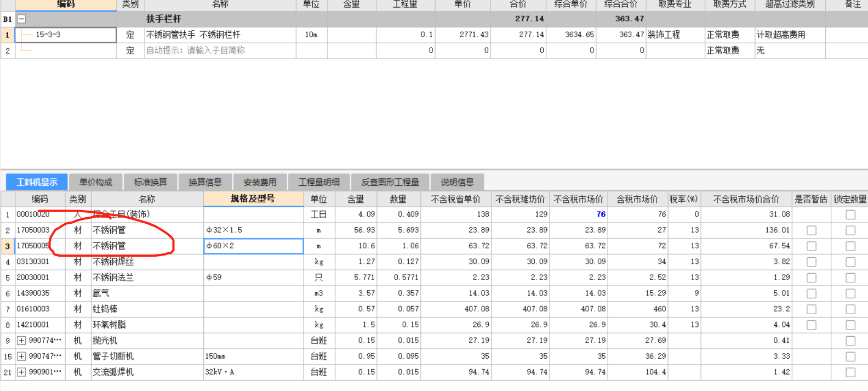Image resolution: width=868 pixels, height=391 pixels.
Task: Click the 综合单价 header in top table
Action: 570,4
